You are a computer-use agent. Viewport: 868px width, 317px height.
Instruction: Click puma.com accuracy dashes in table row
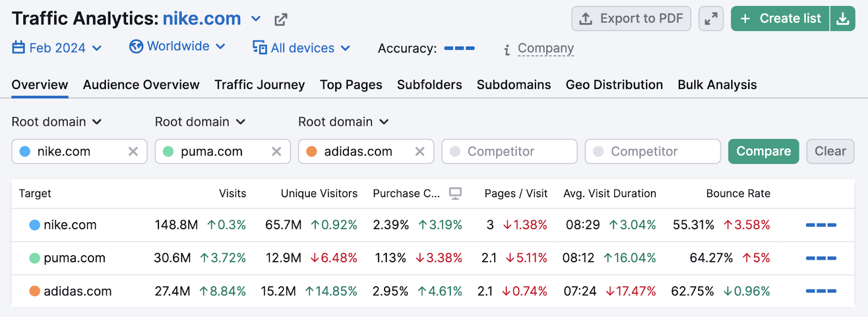(821, 258)
